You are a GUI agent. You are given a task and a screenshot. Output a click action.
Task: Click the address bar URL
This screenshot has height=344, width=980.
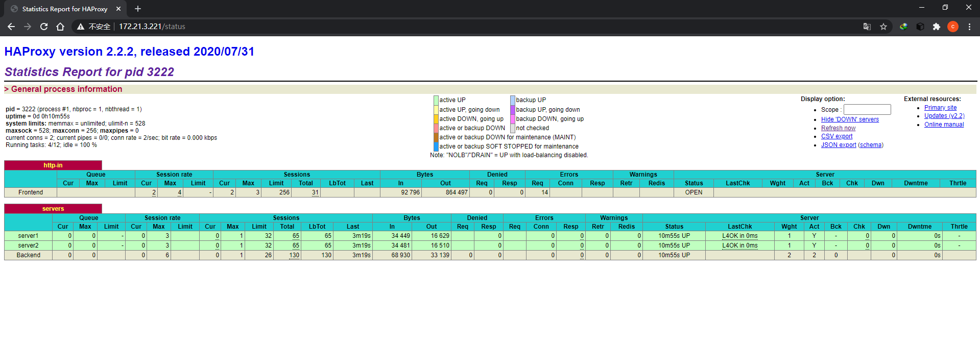[152, 27]
